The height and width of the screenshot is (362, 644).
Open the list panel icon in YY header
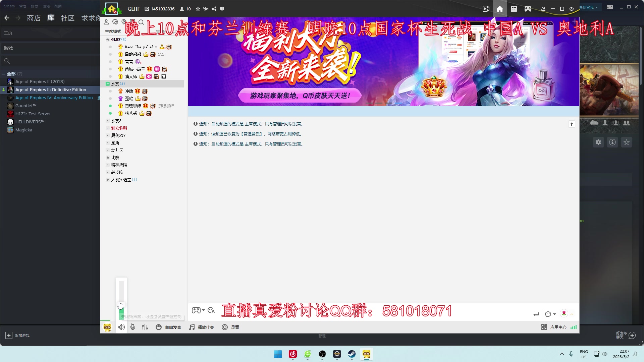point(514,9)
